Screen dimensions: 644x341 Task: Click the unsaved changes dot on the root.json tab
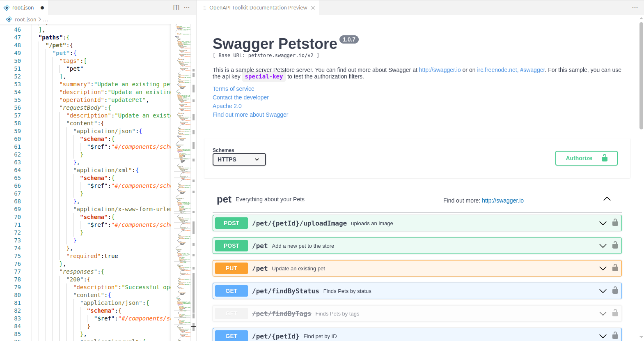coord(42,8)
